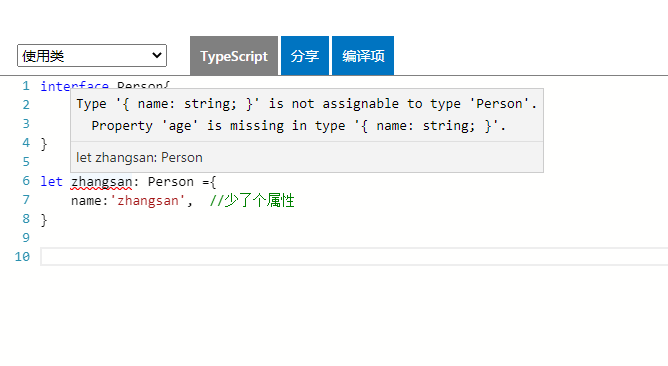Image resolution: width=668 pixels, height=366 pixels.
Task: Click the closing brace on line 8
Action: pos(44,220)
